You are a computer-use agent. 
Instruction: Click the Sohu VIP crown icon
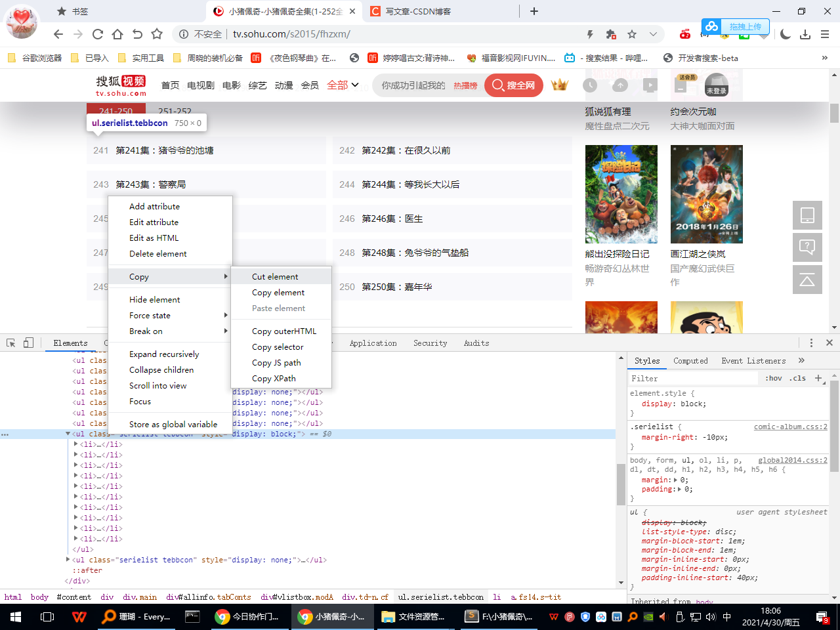560,85
